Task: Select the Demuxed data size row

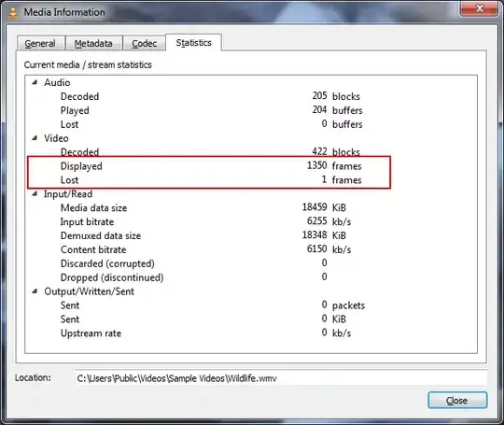Action: click(x=251, y=235)
